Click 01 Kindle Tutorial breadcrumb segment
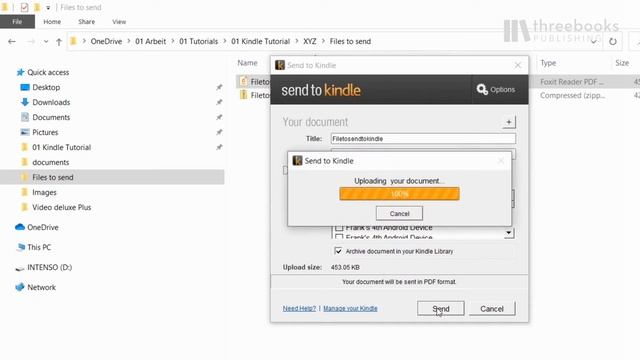 pos(260,41)
